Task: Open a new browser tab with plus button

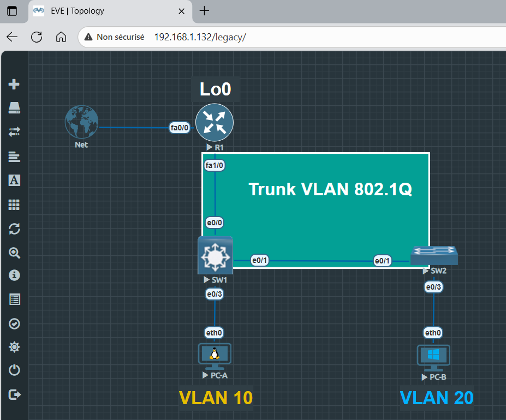Action: click(204, 11)
